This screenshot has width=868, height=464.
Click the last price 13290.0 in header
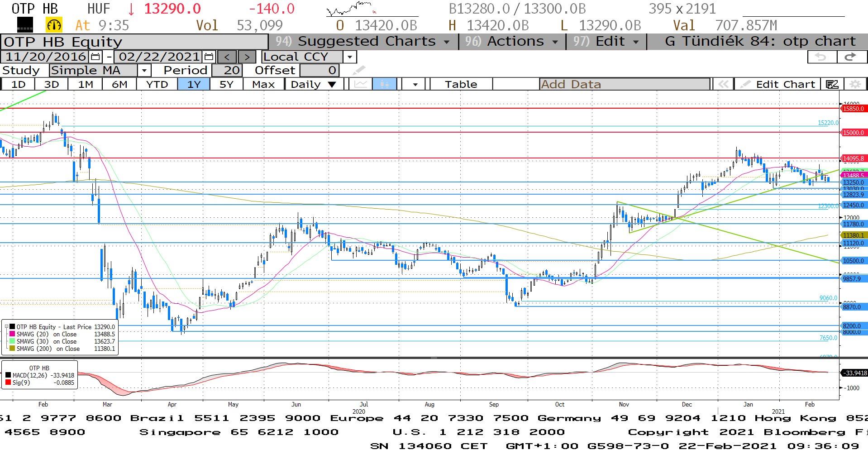point(172,9)
